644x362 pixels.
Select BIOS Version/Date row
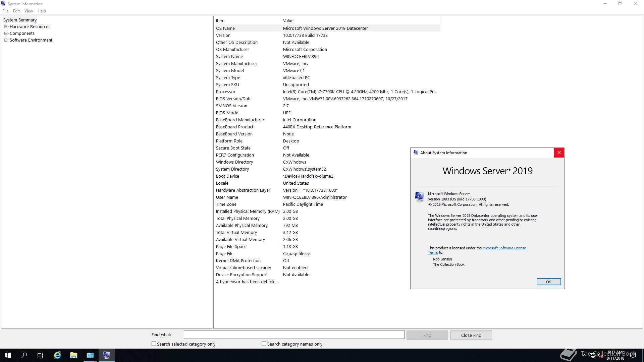tap(327, 99)
